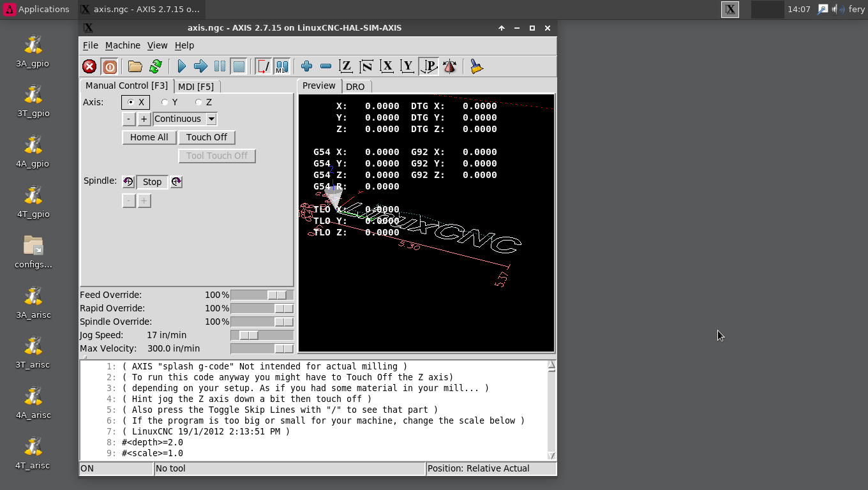The image size is (868, 490).
Task: Switch to the Manual Control [F3] tab
Action: (126, 85)
